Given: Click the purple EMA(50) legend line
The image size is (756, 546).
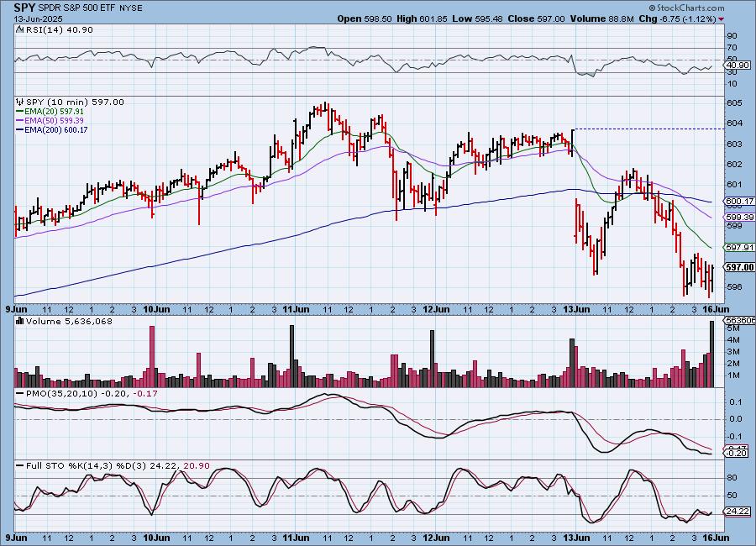Looking at the screenshot, I should tap(20, 121).
